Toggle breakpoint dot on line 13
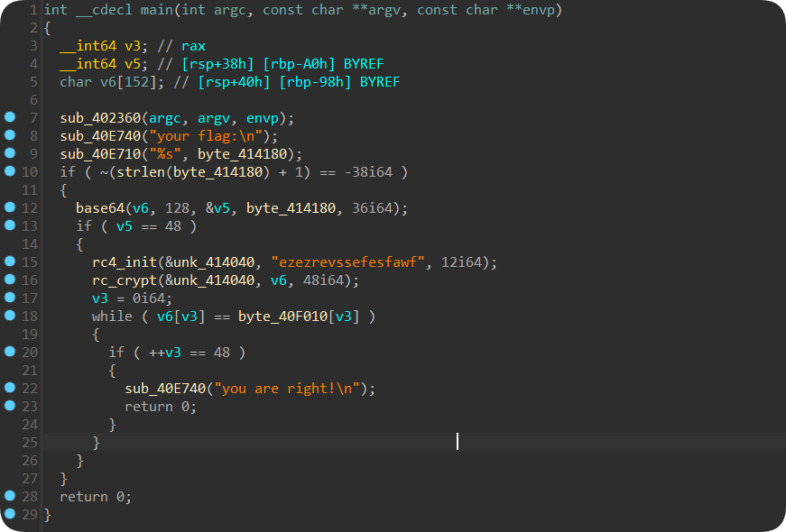The image size is (786, 532). tap(10, 225)
